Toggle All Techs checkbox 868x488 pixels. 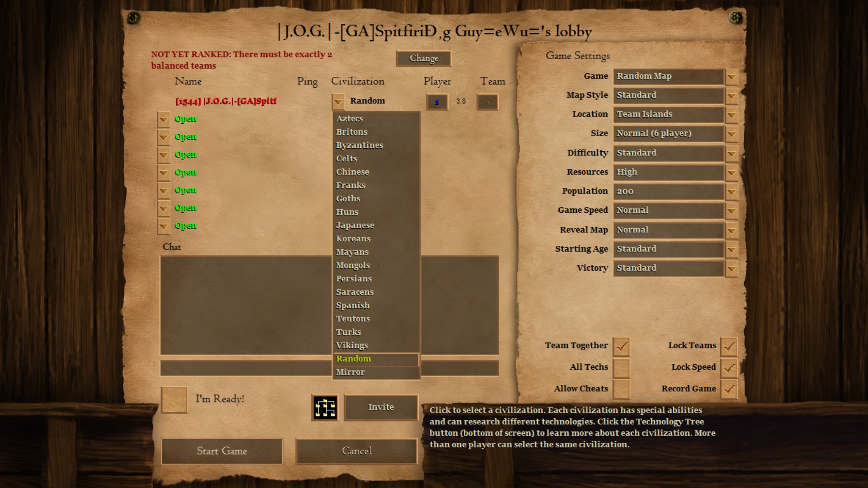619,366
